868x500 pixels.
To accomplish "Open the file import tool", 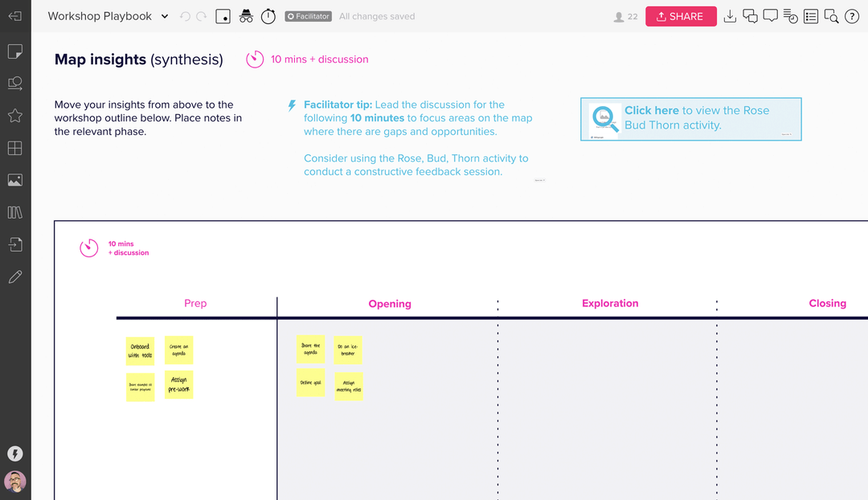I will coord(14,244).
